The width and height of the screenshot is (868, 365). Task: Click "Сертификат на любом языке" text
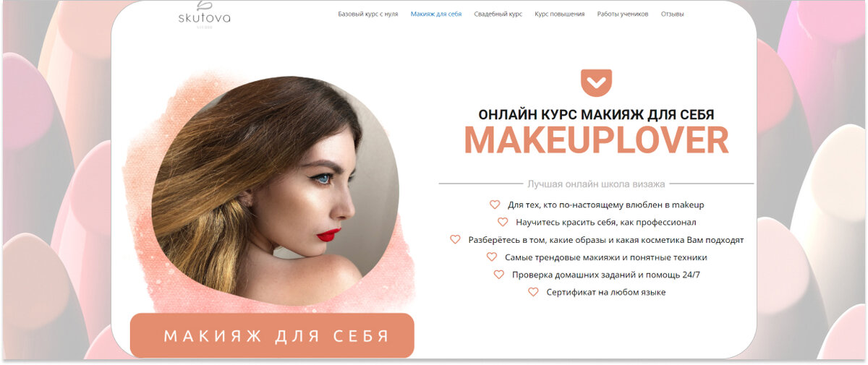pos(606,292)
